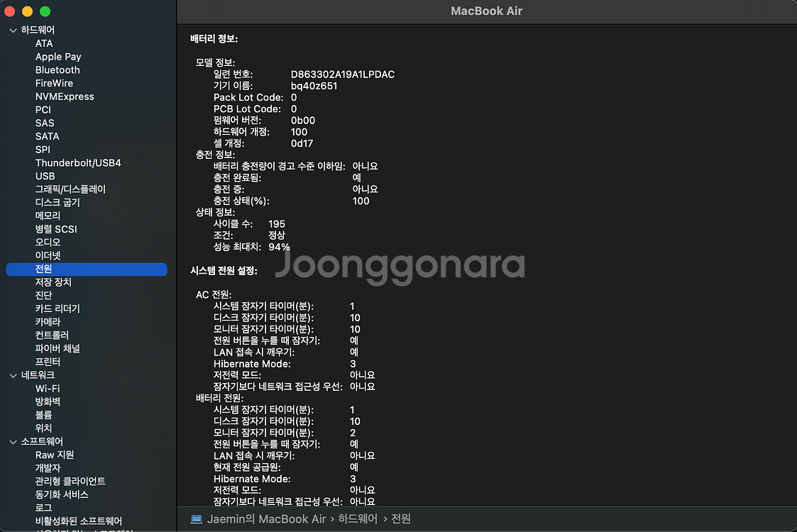Viewport: 797px width, 532px height.
Task: Open NVMExpress section
Action: tap(65, 96)
